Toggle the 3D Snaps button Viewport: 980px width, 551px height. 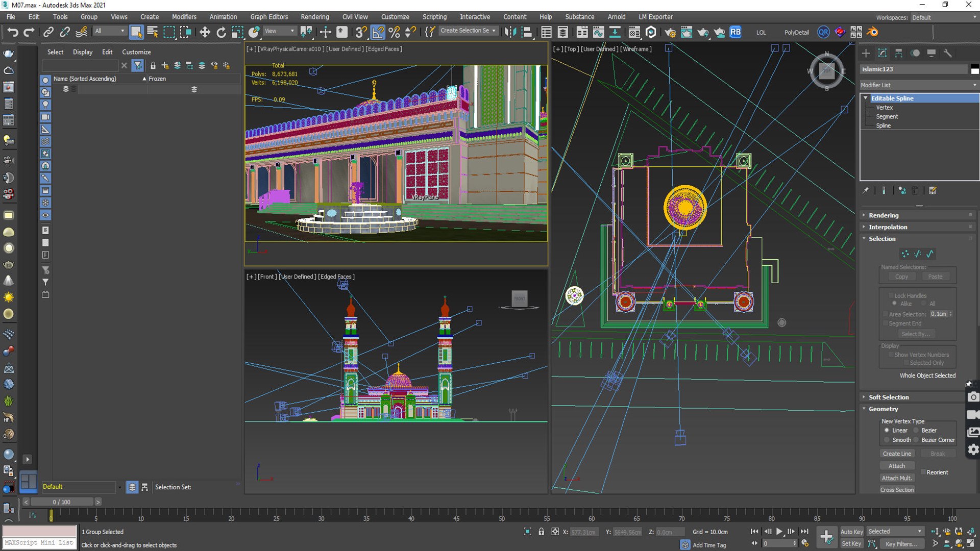[361, 32]
